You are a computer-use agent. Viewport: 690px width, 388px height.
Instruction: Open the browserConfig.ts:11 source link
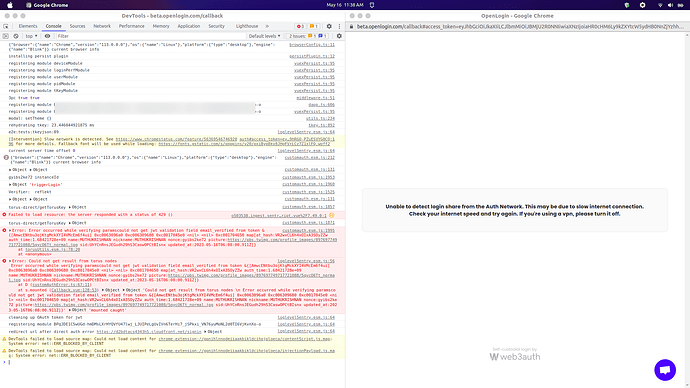click(x=312, y=45)
